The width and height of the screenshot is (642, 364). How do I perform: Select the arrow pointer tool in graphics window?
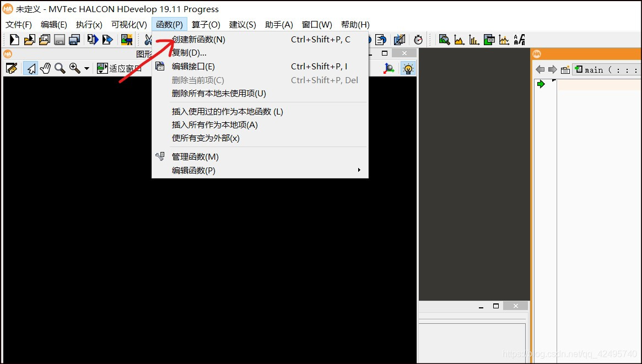coord(31,68)
